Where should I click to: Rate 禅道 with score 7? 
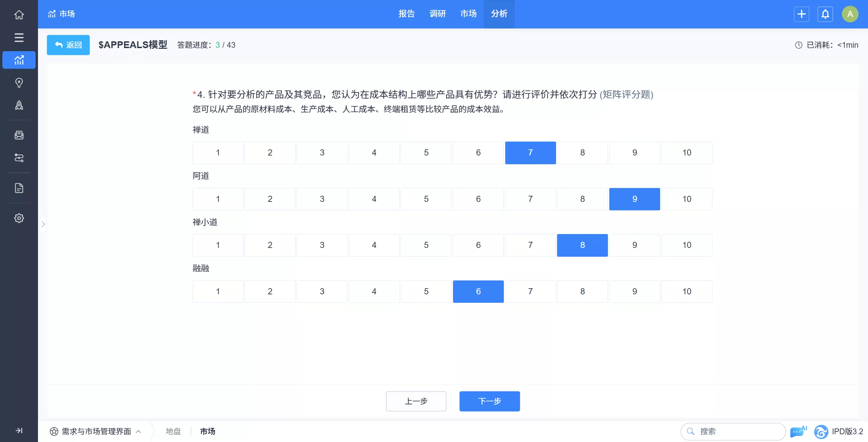(530, 153)
